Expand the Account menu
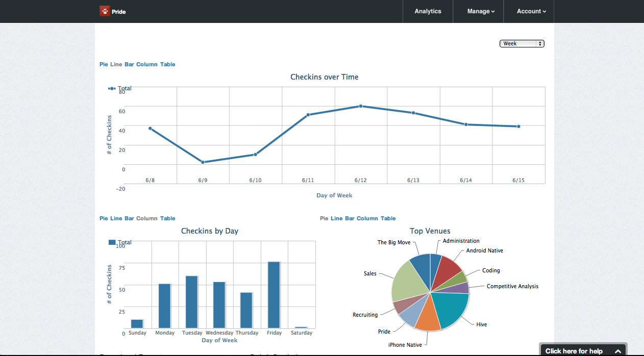Image resolution: width=644 pixels, height=356 pixels. click(531, 11)
